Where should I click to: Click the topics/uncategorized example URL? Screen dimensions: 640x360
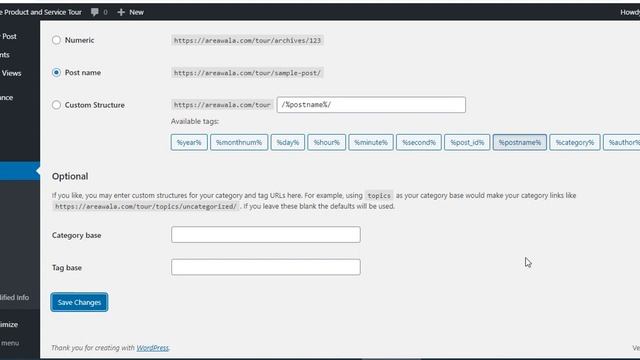pyautogui.click(x=146, y=207)
